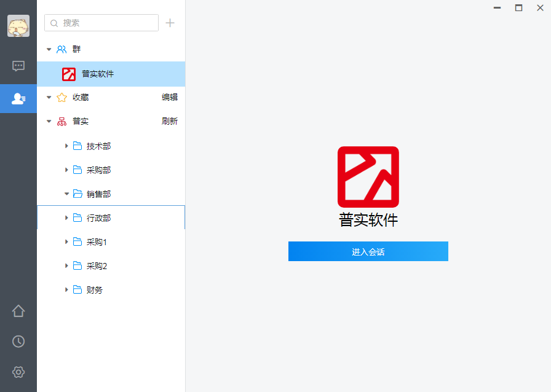Select the 销售部 department label

[x=99, y=194]
